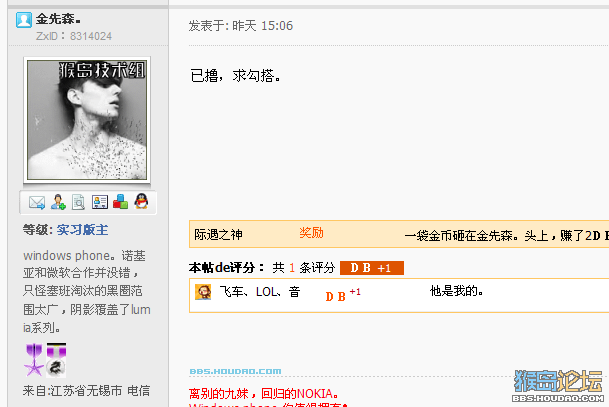Click the red signature text 离别的九妹
609x407 pixels.
219,394
